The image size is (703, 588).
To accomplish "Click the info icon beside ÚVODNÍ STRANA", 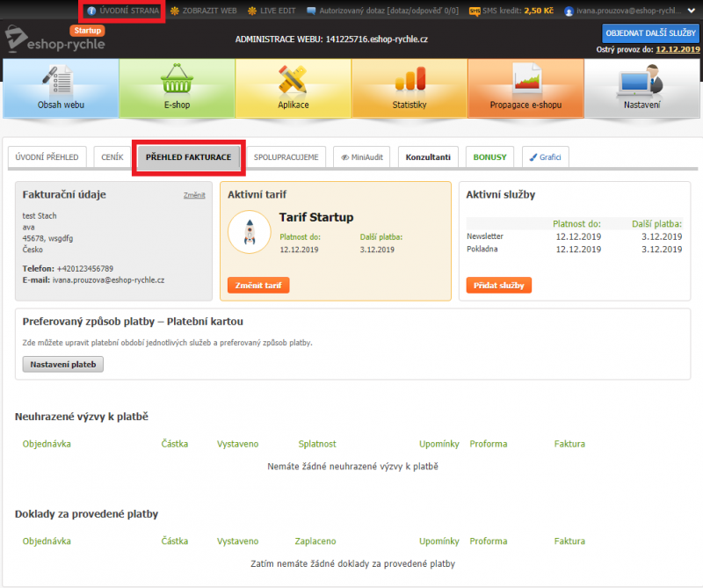I will tap(91, 11).
